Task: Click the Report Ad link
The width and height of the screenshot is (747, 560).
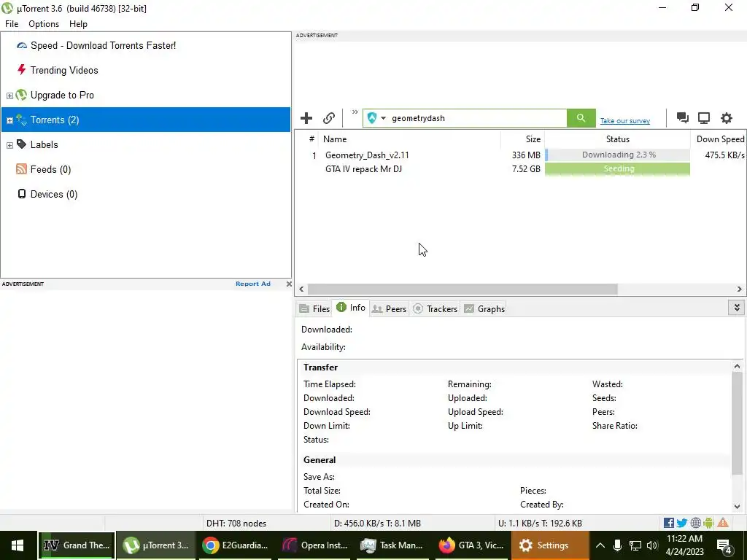Action: tap(253, 284)
